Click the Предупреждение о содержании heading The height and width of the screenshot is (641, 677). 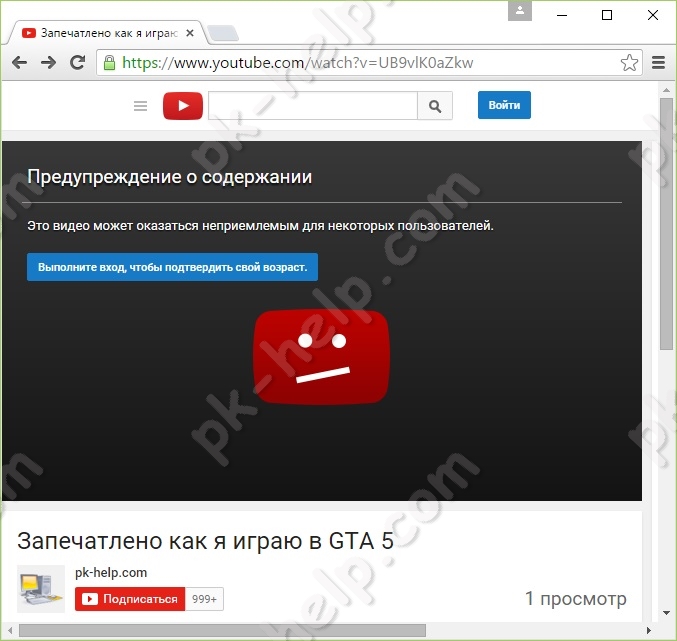(x=169, y=177)
